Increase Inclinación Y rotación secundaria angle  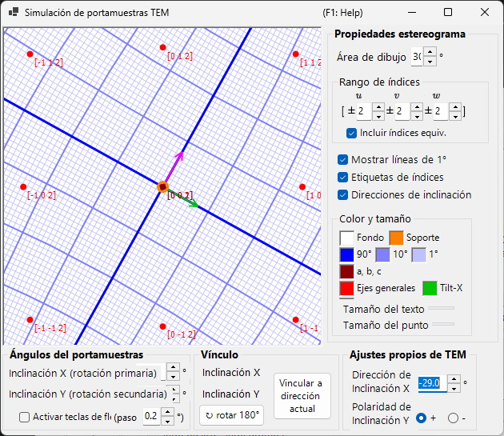coord(175,390)
